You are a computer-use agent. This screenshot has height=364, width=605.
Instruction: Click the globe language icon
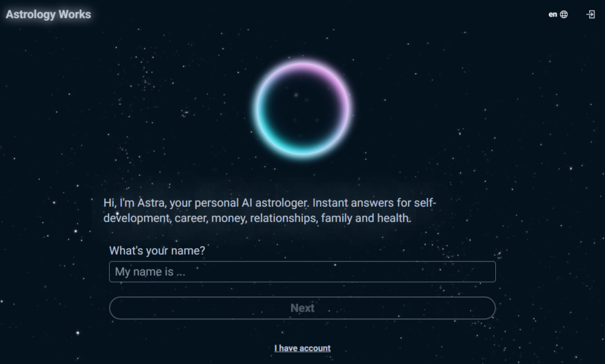564,14
